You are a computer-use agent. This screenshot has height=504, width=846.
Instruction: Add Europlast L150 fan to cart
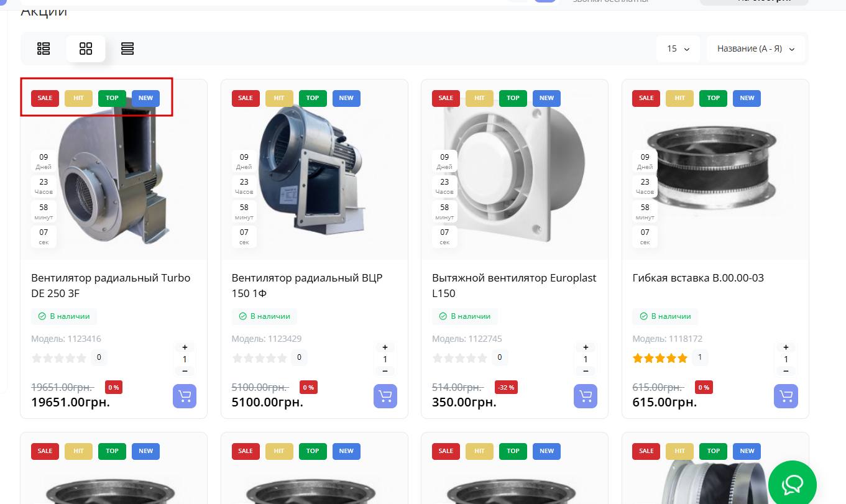(586, 396)
